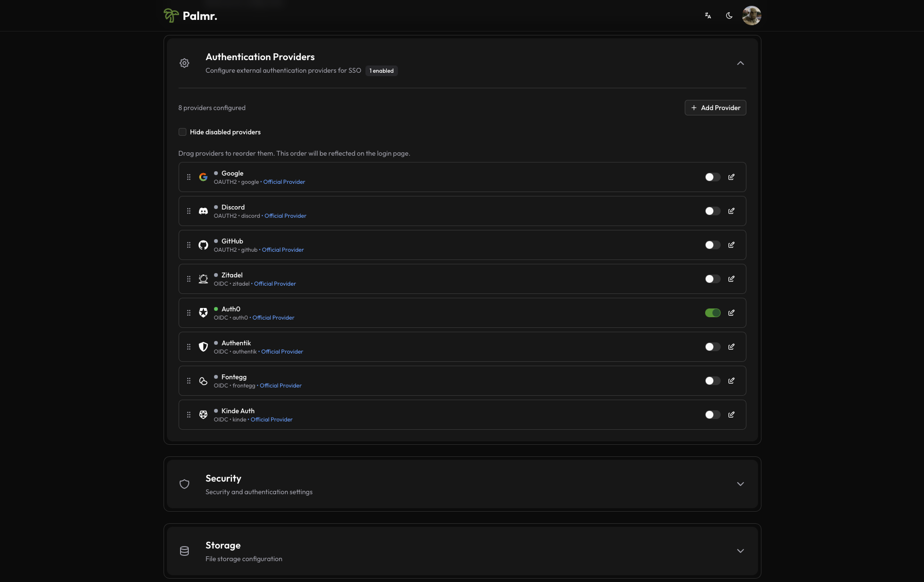Enable the Zitadel provider toggle

(713, 279)
